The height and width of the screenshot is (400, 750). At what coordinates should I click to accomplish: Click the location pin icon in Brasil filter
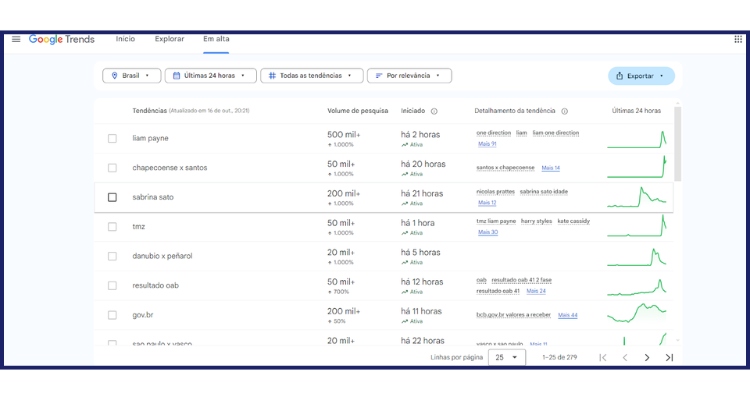(x=114, y=76)
